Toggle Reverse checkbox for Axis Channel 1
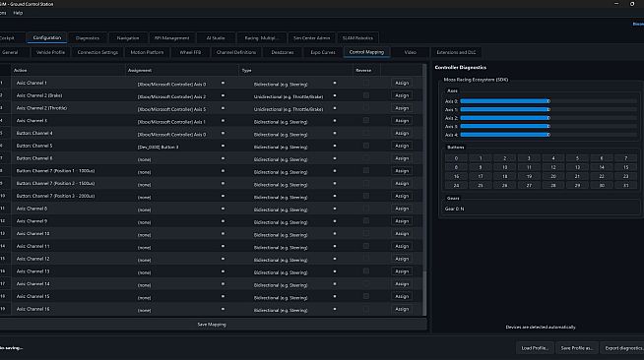 (x=366, y=83)
